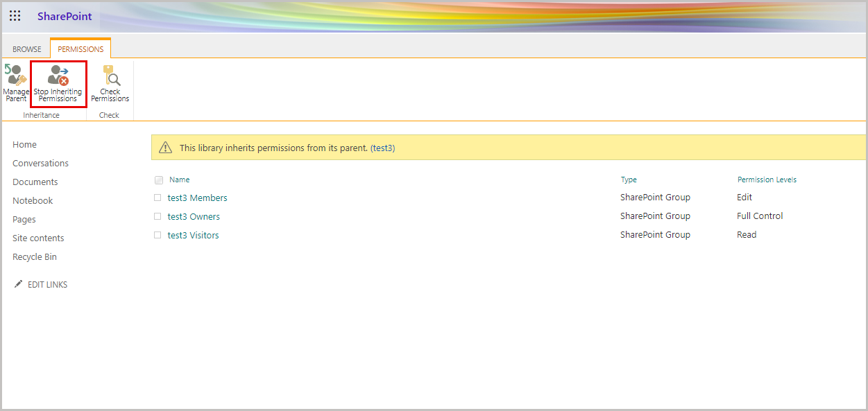This screenshot has height=411, width=868.
Task: Open Conversations in left navigation
Action: [40, 163]
